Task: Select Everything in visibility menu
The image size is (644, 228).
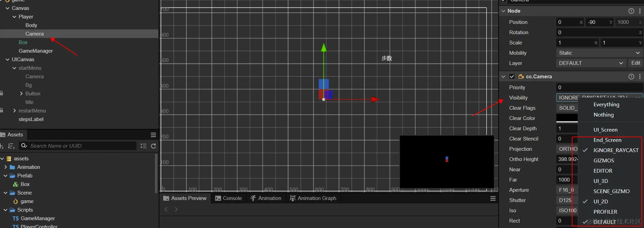Action: click(606, 105)
